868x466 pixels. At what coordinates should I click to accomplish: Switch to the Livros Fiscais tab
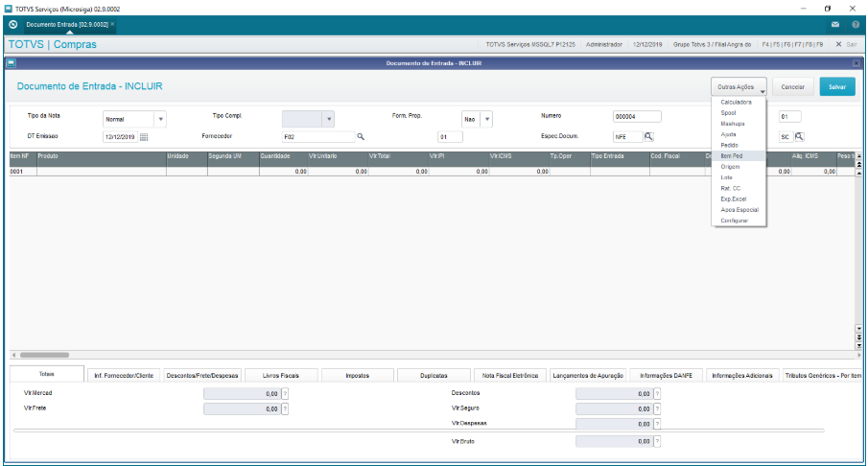click(281, 376)
